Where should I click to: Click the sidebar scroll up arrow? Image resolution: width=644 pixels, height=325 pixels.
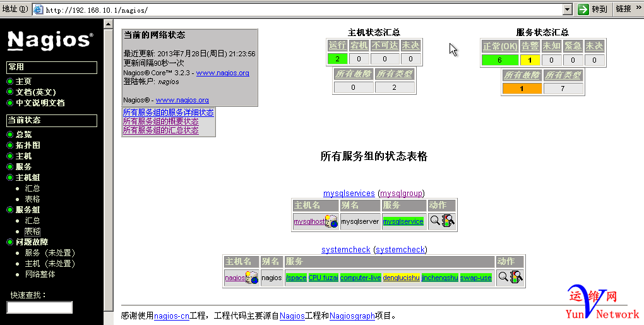coord(108,24)
